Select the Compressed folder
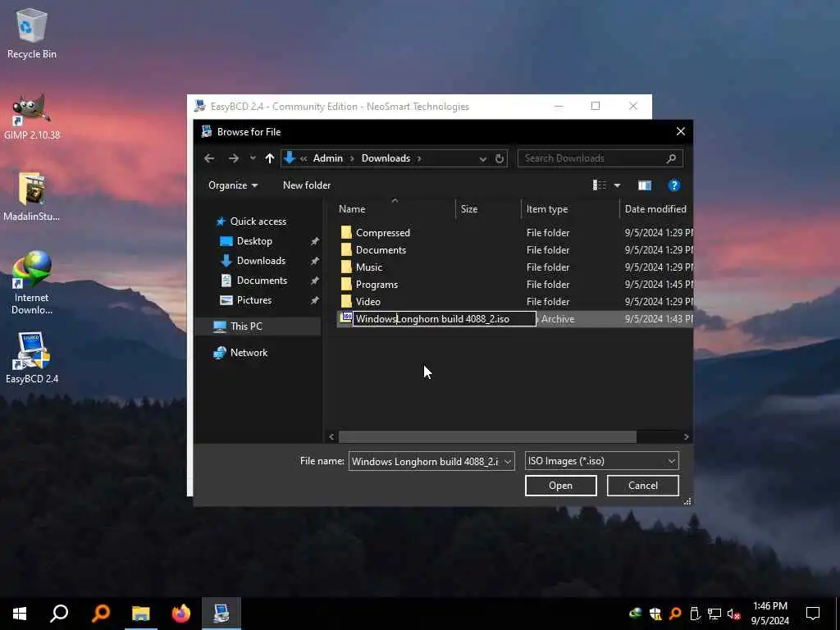 [x=382, y=232]
